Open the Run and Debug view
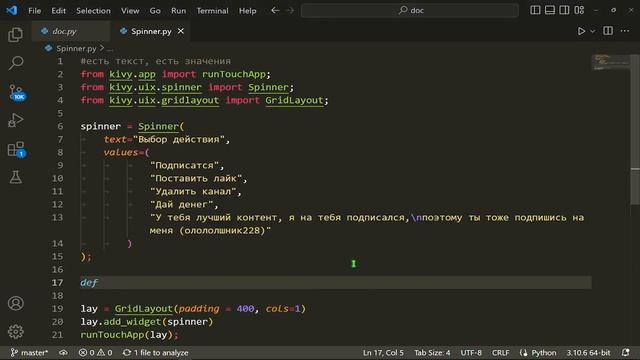Viewport: 640px width, 360px height. pyautogui.click(x=16, y=120)
